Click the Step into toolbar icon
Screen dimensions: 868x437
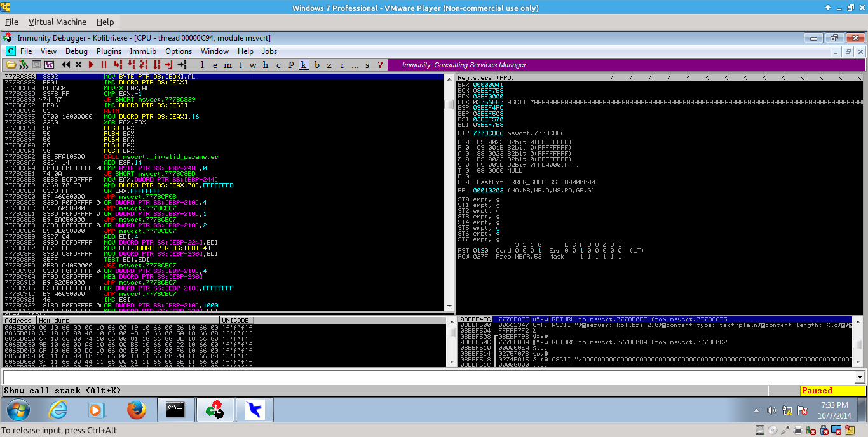[x=118, y=65]
